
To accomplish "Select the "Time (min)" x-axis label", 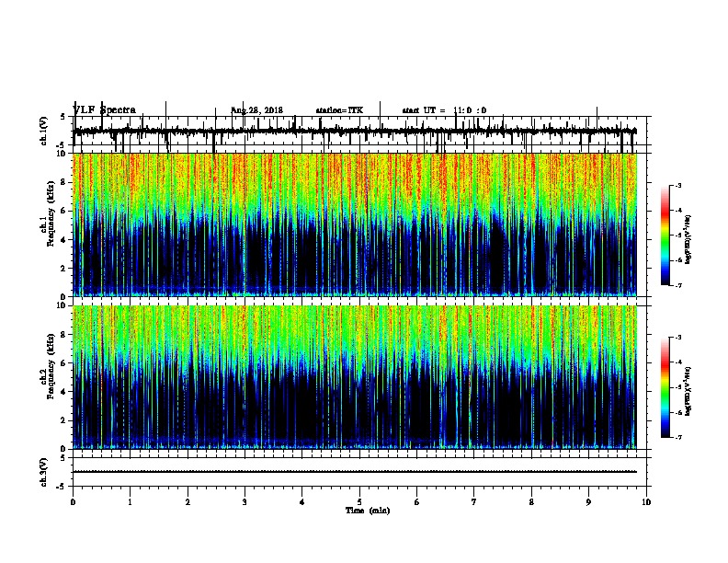I will pos(368,511).
